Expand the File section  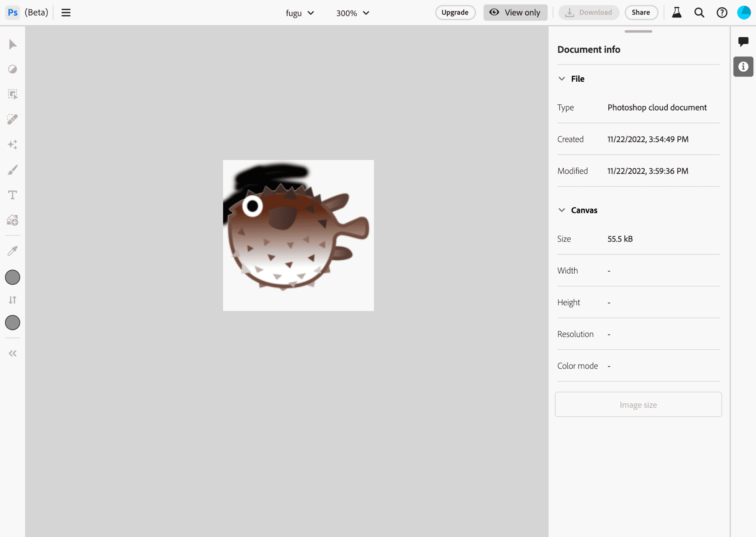click(x=562, y=78)
